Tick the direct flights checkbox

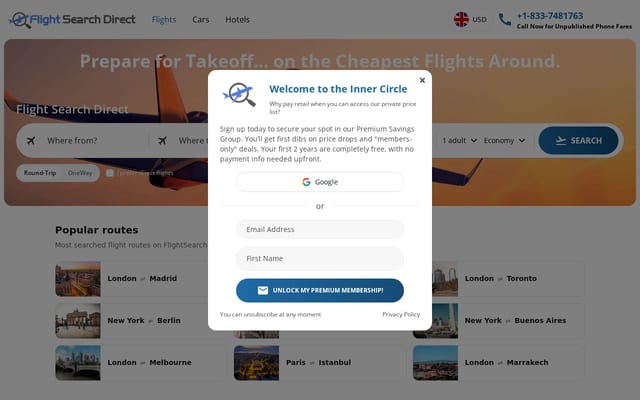click(110, 173)
